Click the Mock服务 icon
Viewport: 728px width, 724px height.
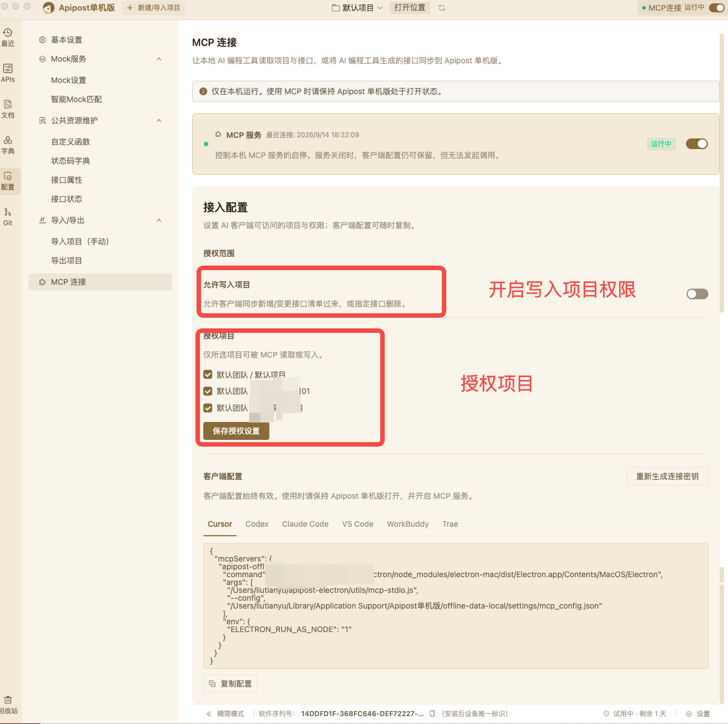43,59
